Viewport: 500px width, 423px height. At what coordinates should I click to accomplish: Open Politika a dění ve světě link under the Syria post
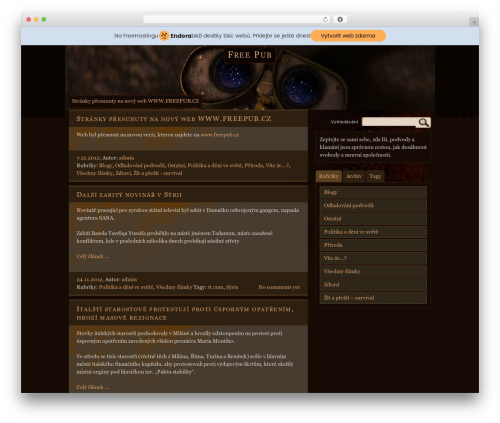pyautogui.click(x=126, y=287)
